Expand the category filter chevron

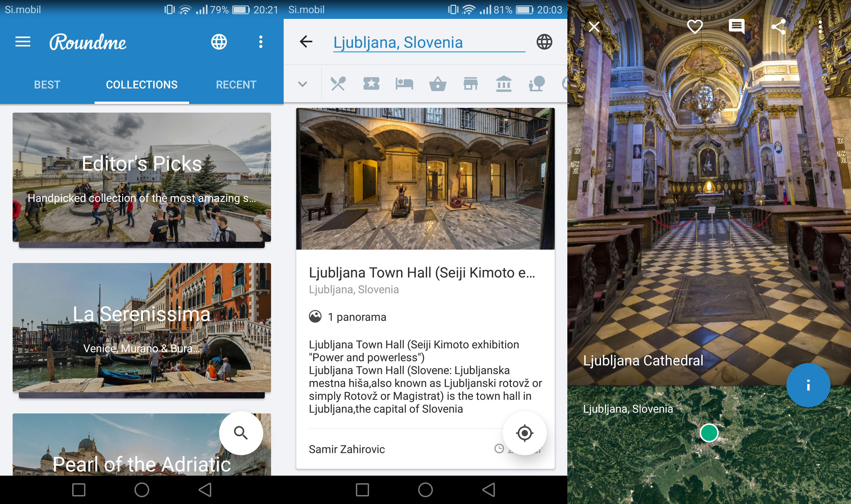302,83
